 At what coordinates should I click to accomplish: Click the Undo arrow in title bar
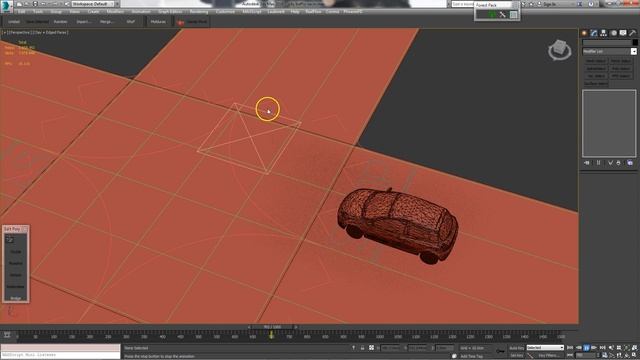[x=44, y=4]
